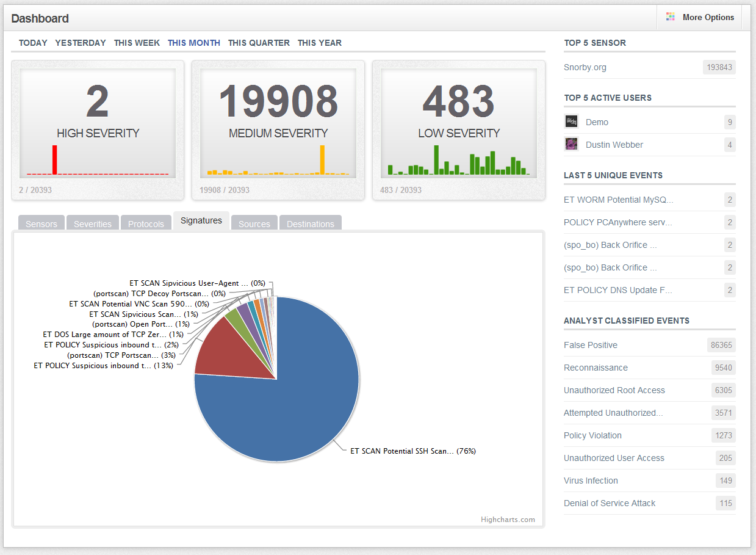Open Denial of Service Attack events

click(610, 503)
